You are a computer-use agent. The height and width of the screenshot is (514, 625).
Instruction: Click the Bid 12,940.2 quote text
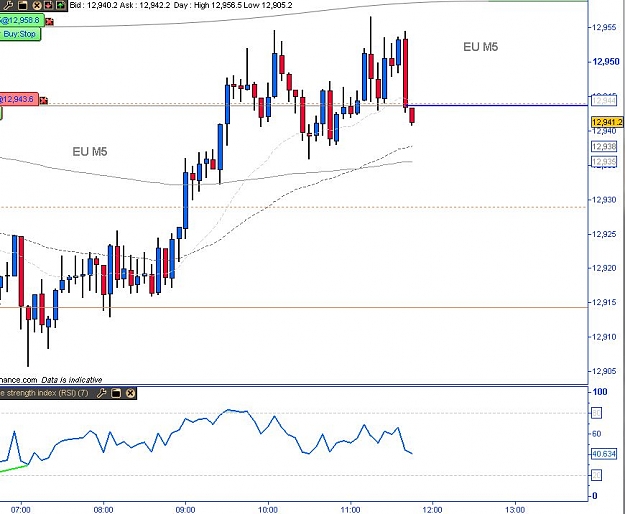[x=93, y=5]
